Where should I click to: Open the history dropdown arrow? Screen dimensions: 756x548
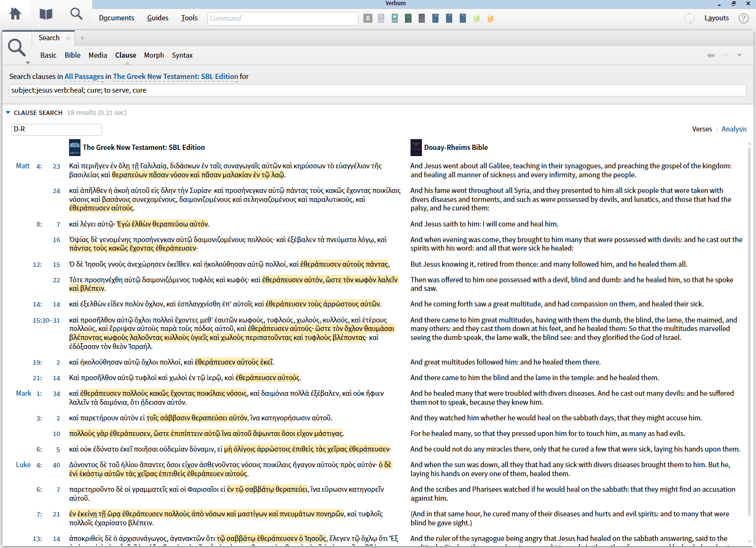[739, 55]
